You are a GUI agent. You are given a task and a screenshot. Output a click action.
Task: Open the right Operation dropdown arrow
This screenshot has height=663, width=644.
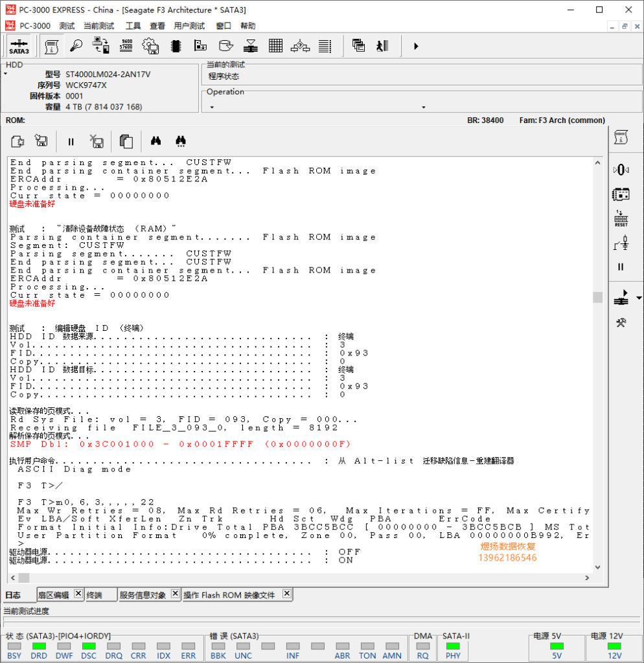[424, 107]
